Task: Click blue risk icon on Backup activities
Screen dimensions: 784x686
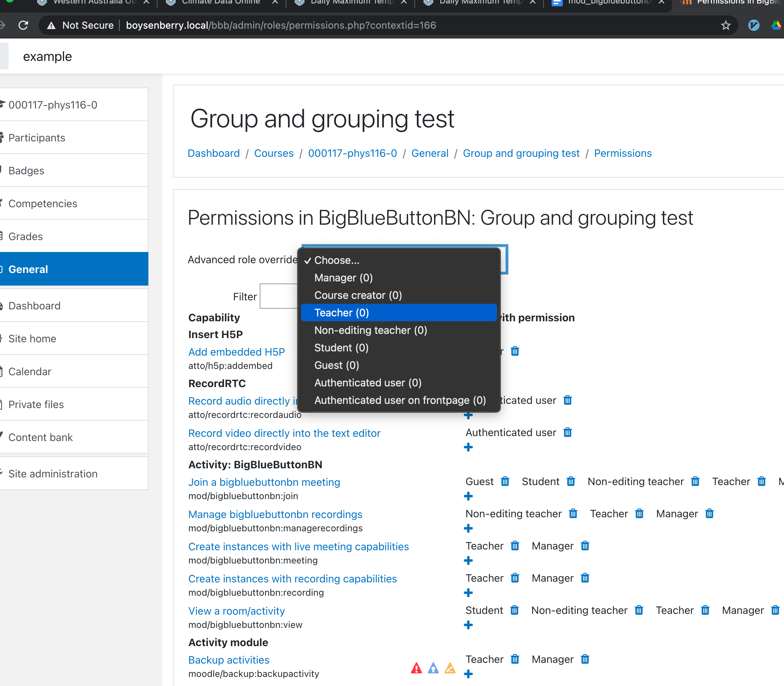Action: (x=433, y=668)
